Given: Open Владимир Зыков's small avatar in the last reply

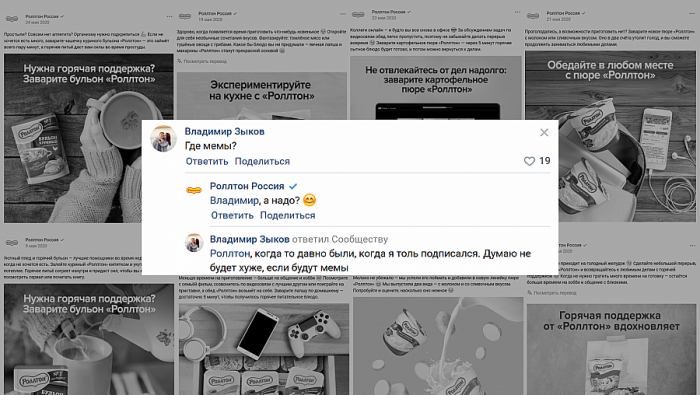Looking at the screenshot, I should (194, 243).
